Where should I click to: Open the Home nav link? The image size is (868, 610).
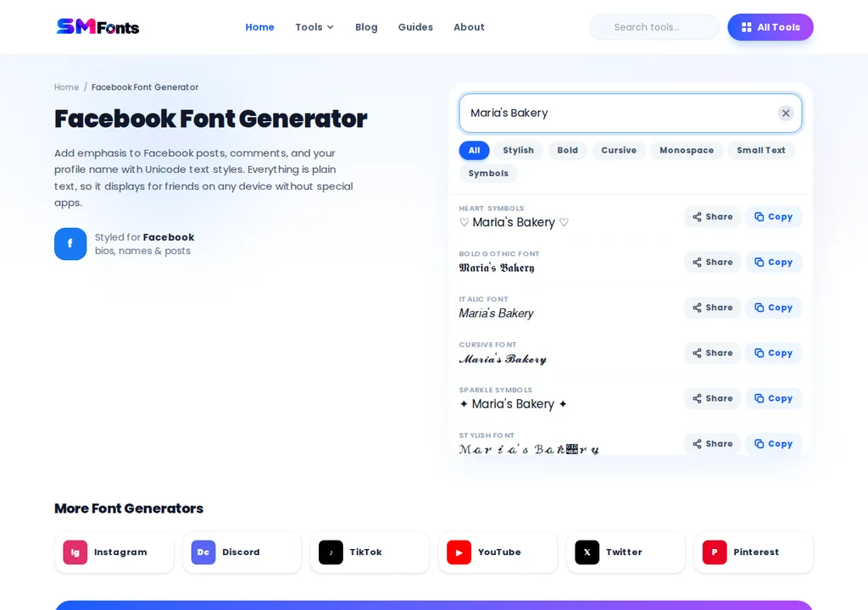click(259, 27)
